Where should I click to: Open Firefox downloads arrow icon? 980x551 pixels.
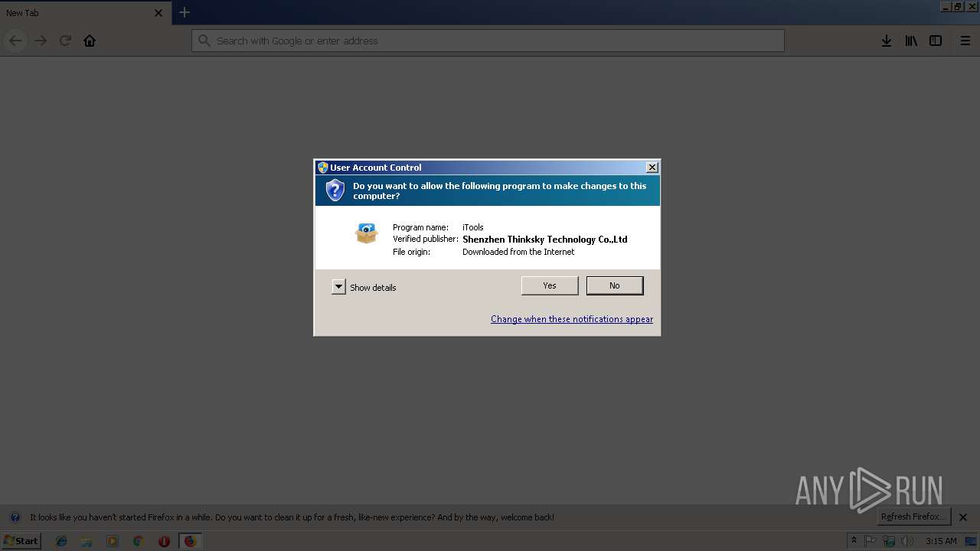pos(887,41)
